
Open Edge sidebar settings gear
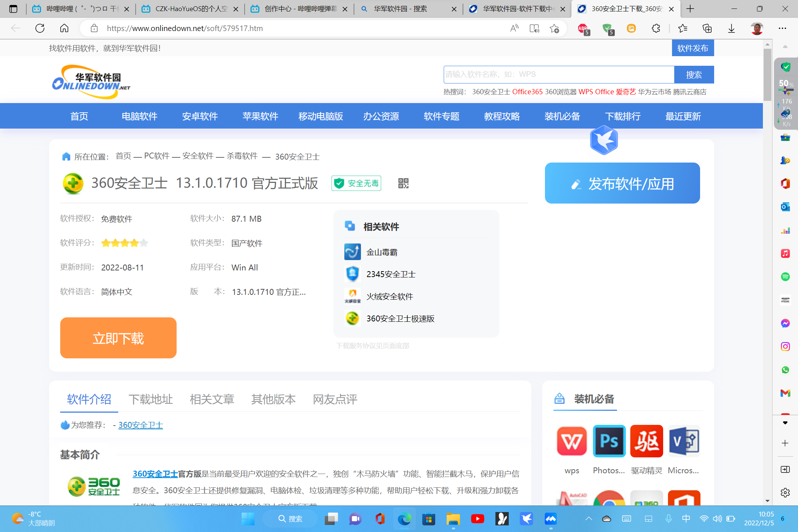[x=785, y=492]
